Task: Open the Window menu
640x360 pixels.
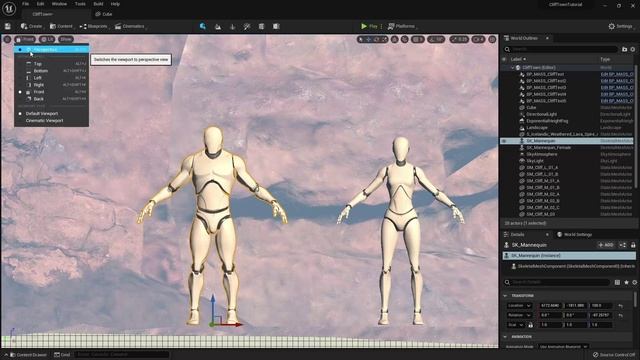Action: [x=60, y=4]
